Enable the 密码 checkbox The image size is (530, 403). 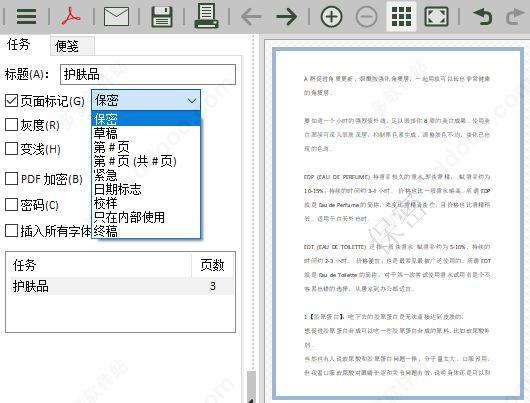[x=11, y=205]
